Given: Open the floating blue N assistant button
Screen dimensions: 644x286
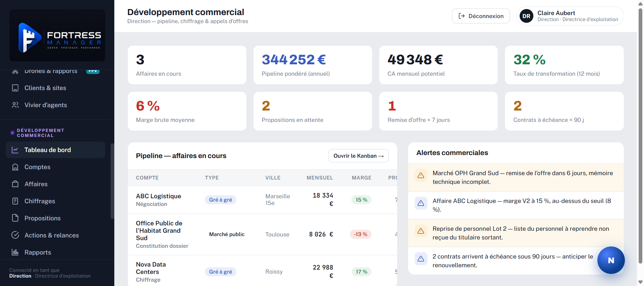Looking at the screenshot, I should [x=611, y=260].
